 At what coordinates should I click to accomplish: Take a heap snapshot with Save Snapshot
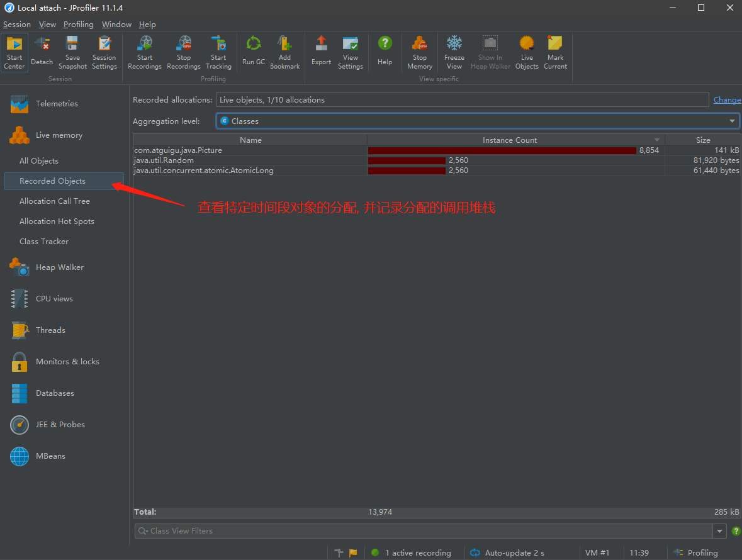[x=72, y=50]
